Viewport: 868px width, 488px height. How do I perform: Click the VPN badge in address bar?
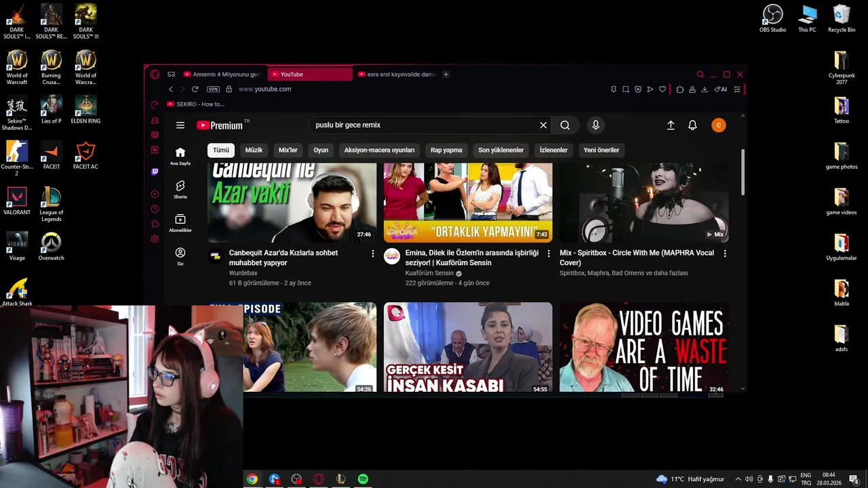pos(214,89)
